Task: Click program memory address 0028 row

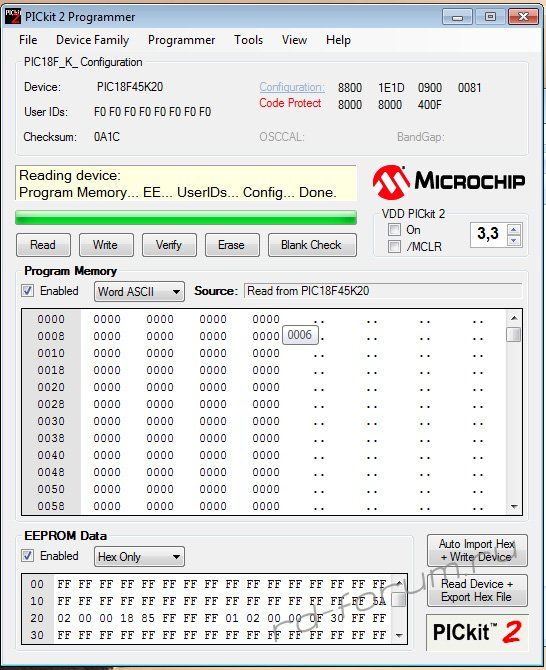Action: (51, 404)
